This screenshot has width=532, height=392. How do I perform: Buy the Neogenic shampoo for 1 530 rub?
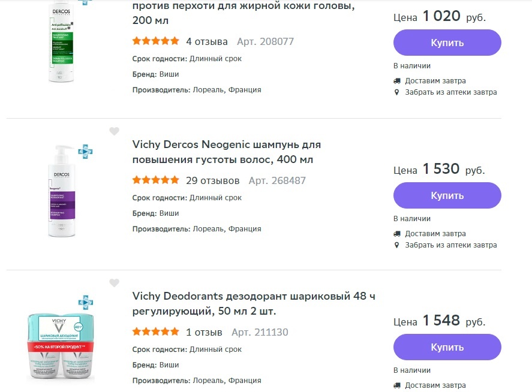click(447, 195)
